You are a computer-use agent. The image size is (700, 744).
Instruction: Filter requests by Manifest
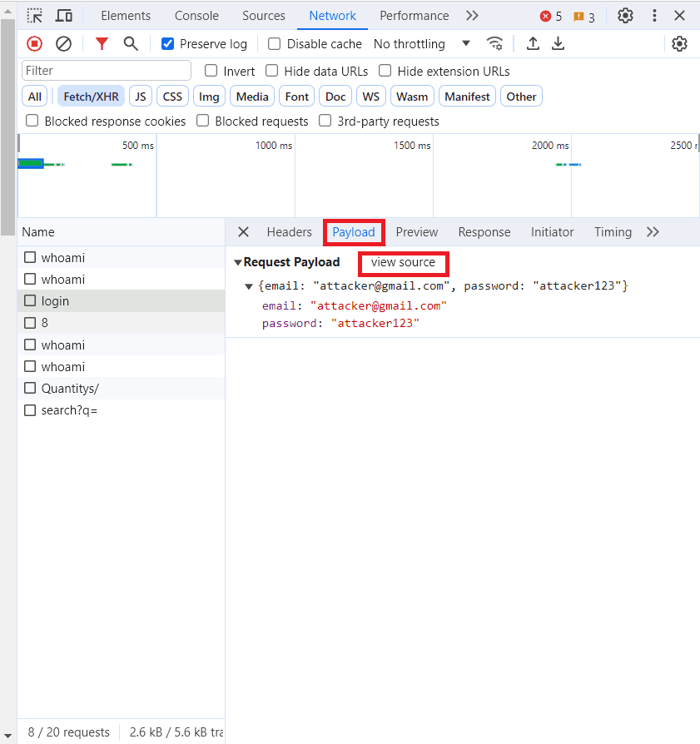click(467, 97)
